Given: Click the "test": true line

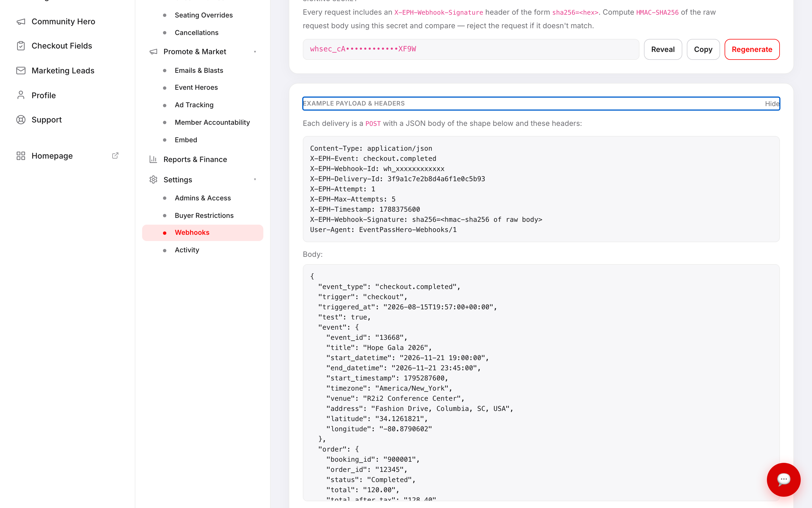Looking at the screenshot, I should tap(344, 317).
